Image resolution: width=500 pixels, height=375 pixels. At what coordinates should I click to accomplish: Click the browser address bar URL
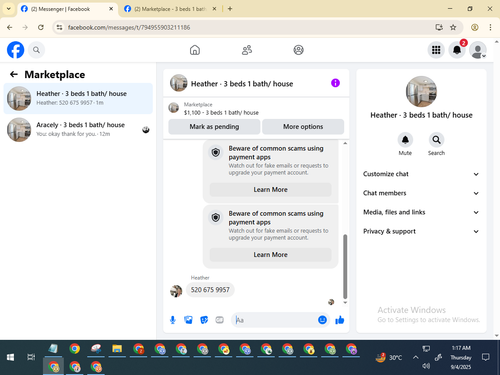click(129, 27)
